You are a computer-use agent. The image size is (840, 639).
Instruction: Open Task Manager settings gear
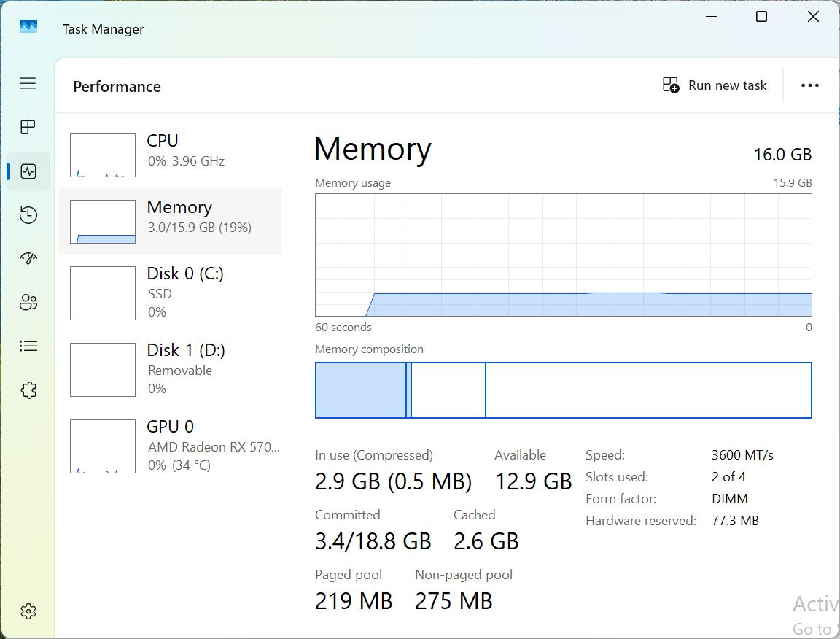pos(28,611)
